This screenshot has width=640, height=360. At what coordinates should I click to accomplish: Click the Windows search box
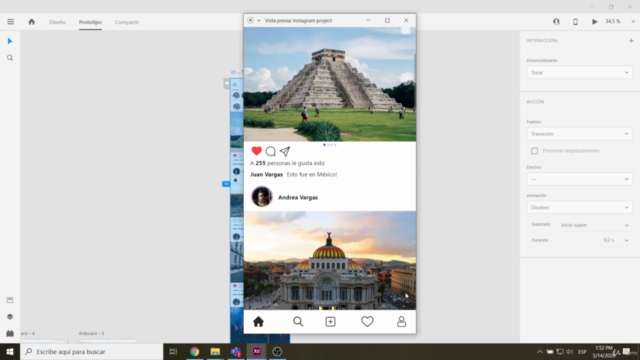pyautogui.click(x=91, y=351)
